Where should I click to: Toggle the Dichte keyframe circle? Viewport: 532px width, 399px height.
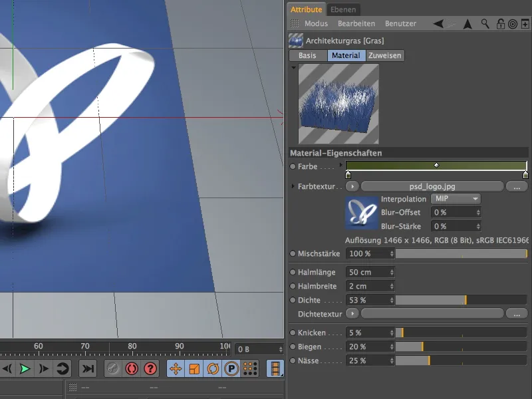click(293, 300)
